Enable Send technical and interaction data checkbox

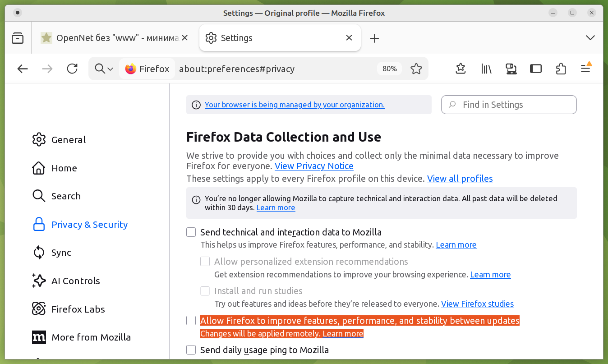pyautogui.click(x=191, y=232)
